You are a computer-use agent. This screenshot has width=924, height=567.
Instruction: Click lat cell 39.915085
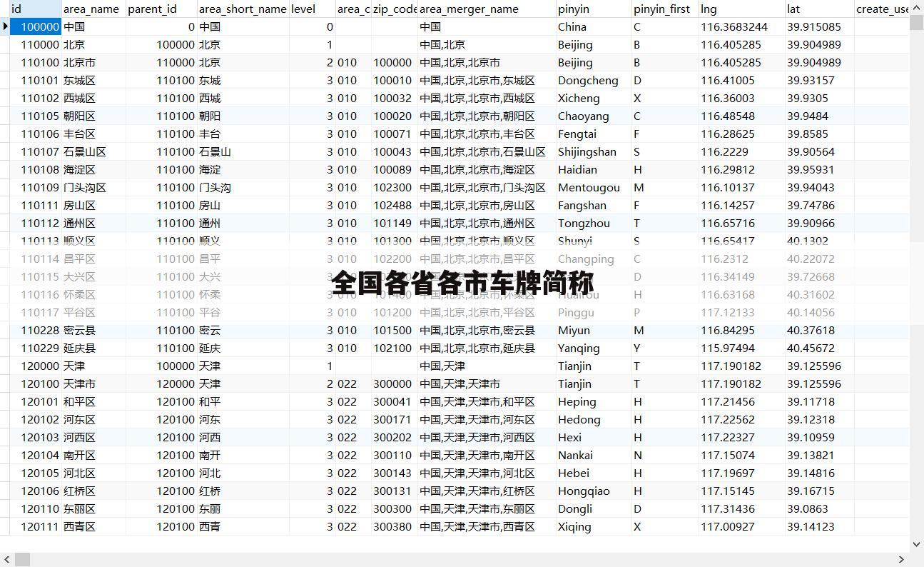coord(819,26)
